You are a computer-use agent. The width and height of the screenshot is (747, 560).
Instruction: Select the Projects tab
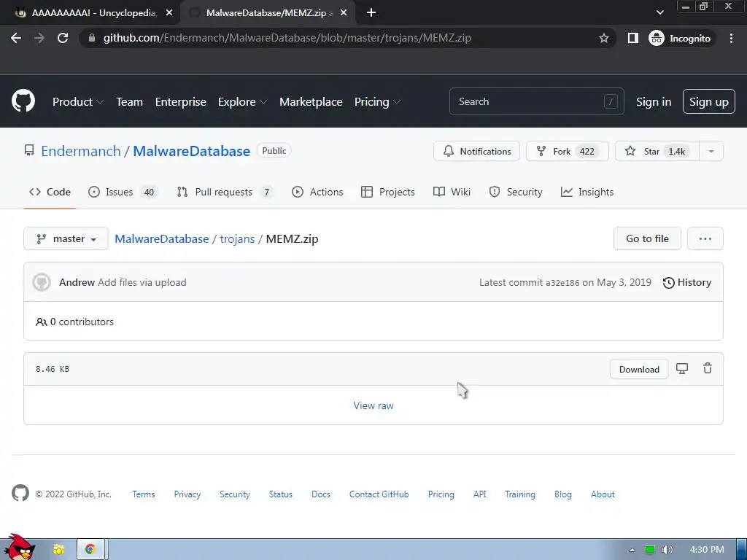tap(388, 192)
